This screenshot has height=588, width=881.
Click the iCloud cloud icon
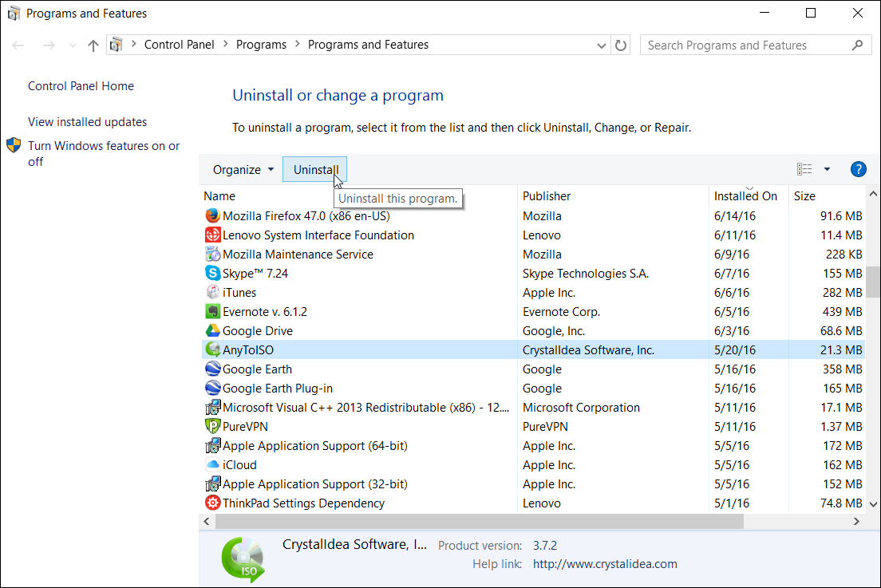(212, 464)
